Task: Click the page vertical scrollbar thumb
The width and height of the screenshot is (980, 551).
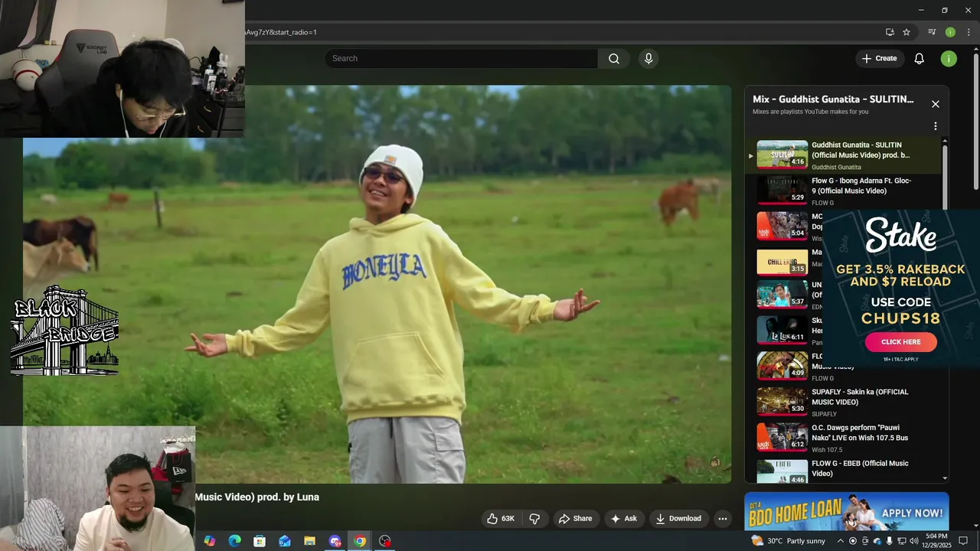Action: pyautogui.click(x=975, y=121)
